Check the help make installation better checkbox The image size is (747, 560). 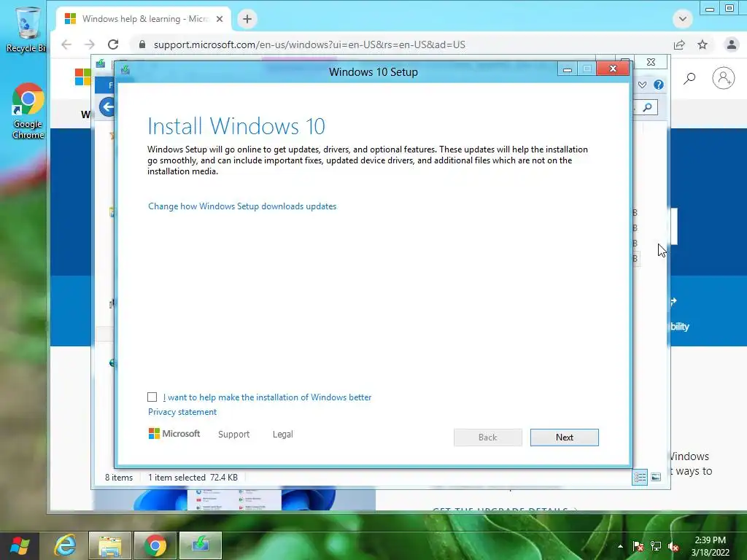152,397
